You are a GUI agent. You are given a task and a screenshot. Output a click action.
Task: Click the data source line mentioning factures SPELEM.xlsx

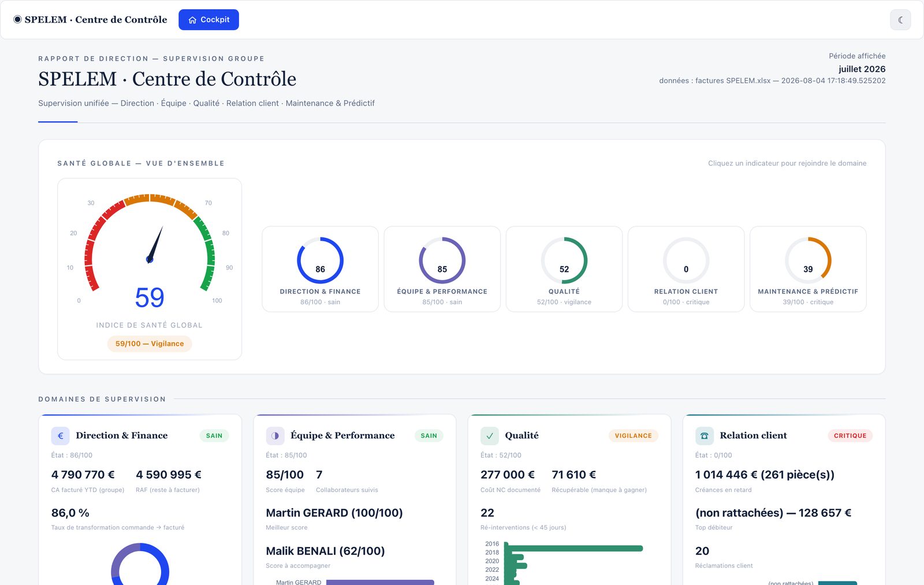[x=772, y=81]
